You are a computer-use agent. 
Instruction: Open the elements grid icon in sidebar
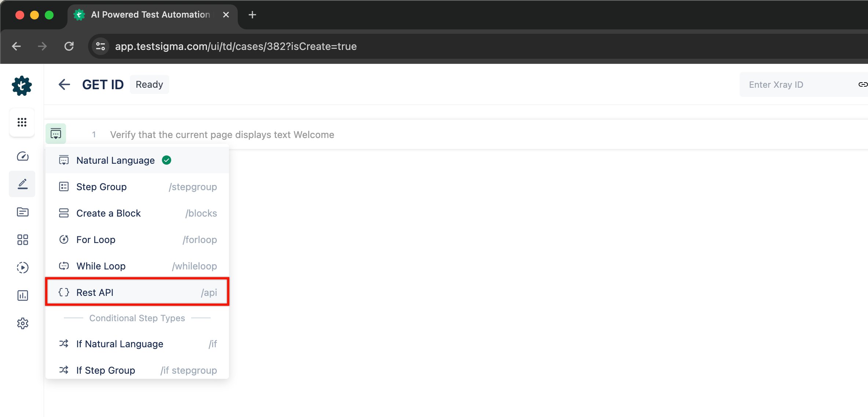22,240
